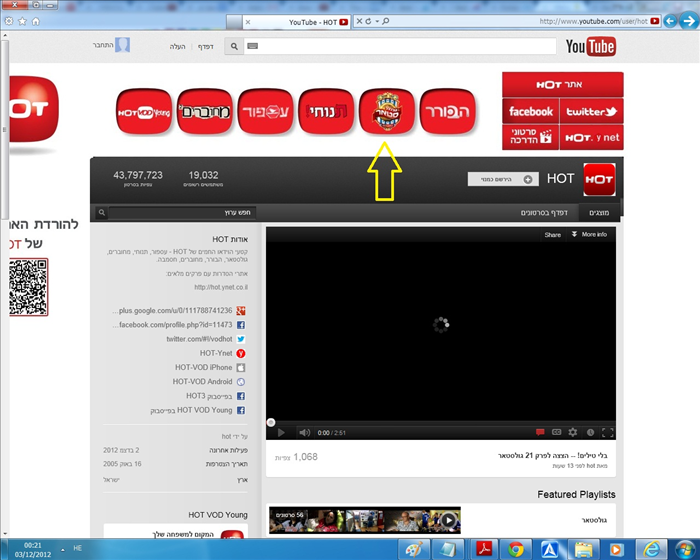Click the Windows Start orb
The image size is (700, 560).
[685, 549]
